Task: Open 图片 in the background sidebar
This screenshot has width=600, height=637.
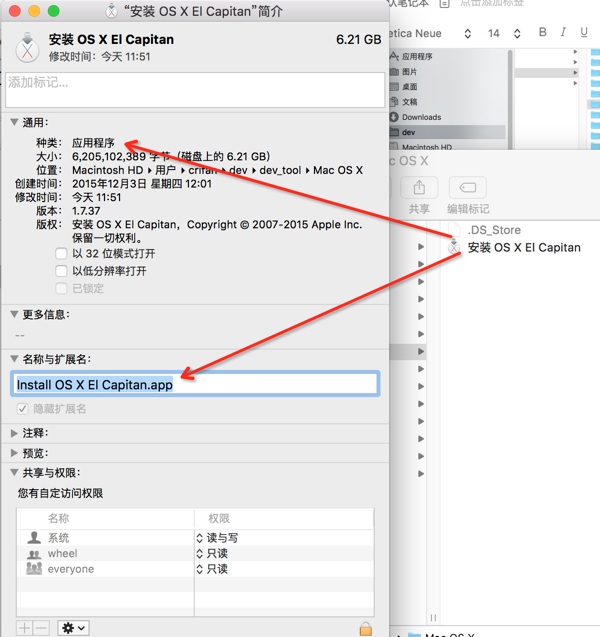Action: coord(409,72)
